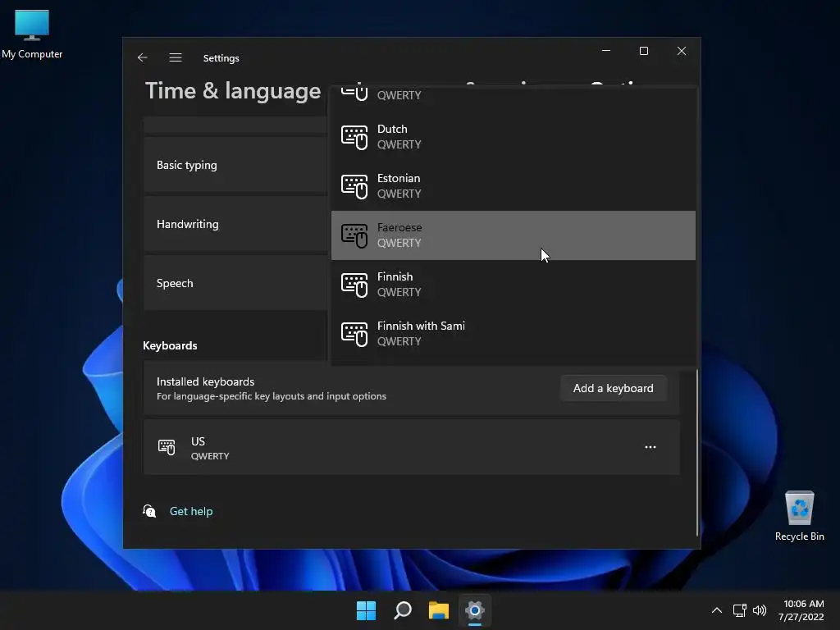Select the My Computer desktop icon
The image size is (840, 630).
(x=32, y=34)
